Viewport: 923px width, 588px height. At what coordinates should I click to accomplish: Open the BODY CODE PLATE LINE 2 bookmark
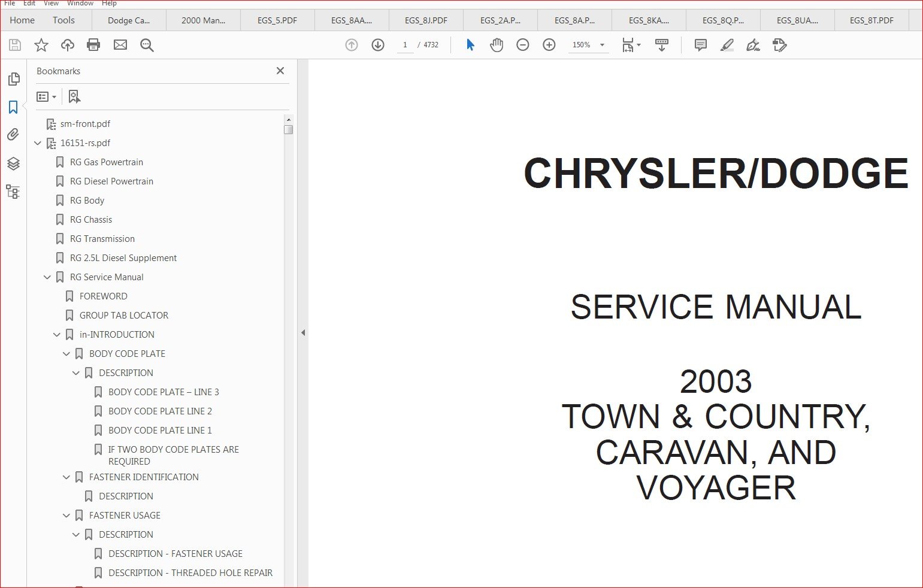tap(160, 411)
